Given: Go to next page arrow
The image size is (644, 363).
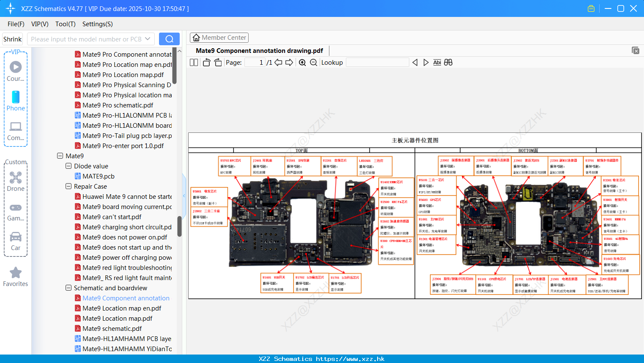Looking at the screenshot, I should point(289,62).
